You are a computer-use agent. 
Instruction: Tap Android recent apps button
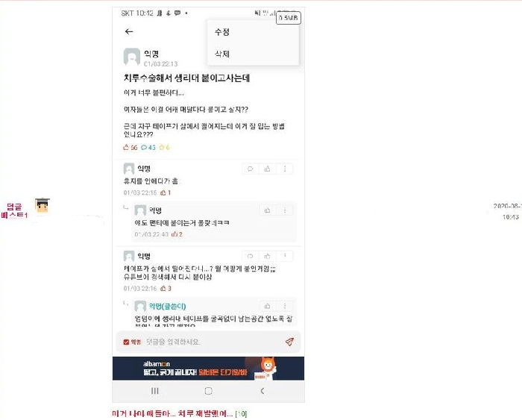(x=155, y=391)
